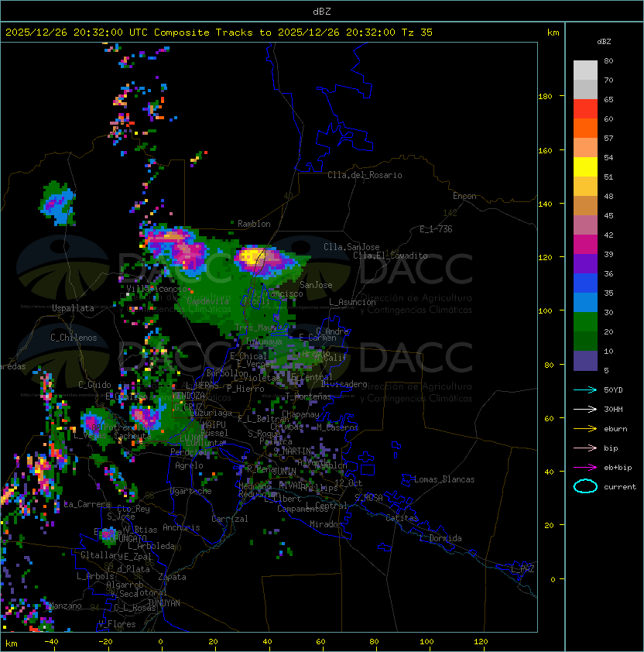644x652 pixels.
Task: Click the 'E_1-736' map label
Action: (x=436, y=229)
